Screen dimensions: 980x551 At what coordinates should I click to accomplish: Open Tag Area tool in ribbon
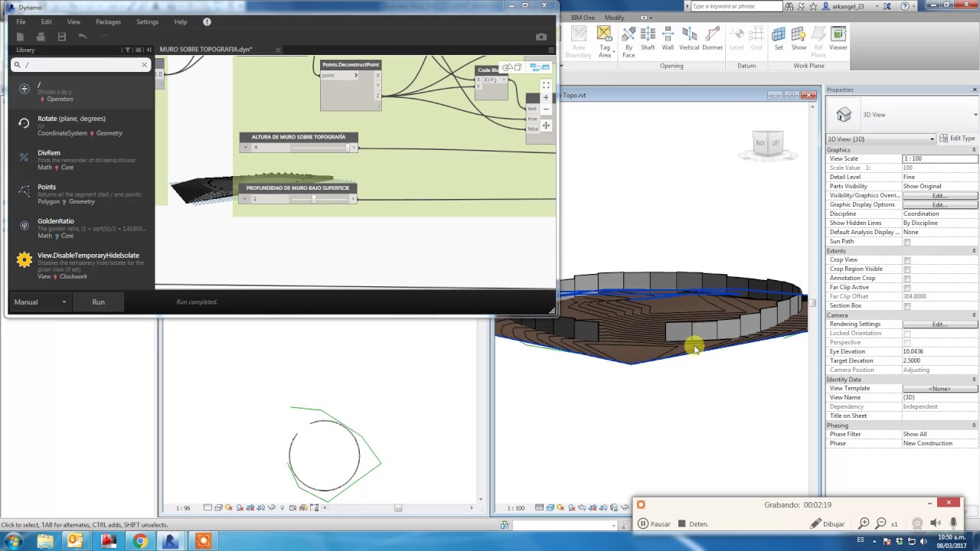[x=605, y=41]
